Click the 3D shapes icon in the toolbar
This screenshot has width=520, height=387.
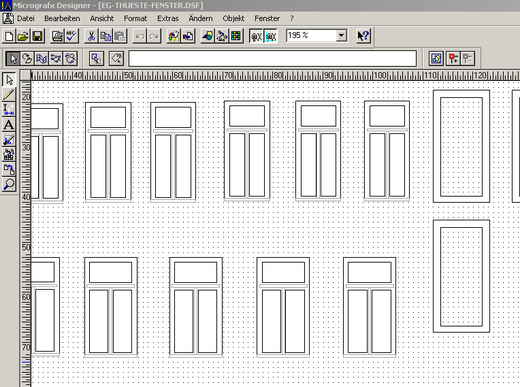pyautogui.click(x=207, y=36)
